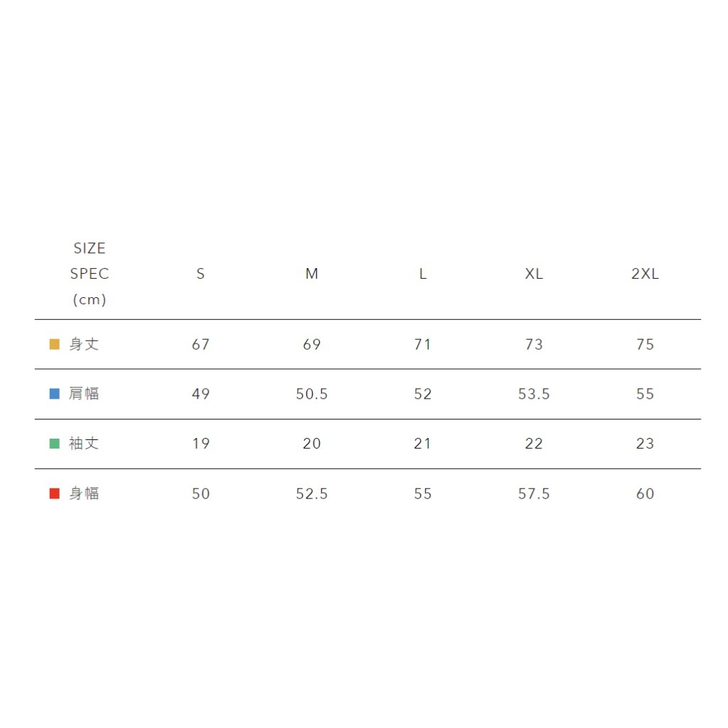Click the 肩幅 value 50.5 for size M
This screenshot has height=728, width=728.
pos(311,394)
